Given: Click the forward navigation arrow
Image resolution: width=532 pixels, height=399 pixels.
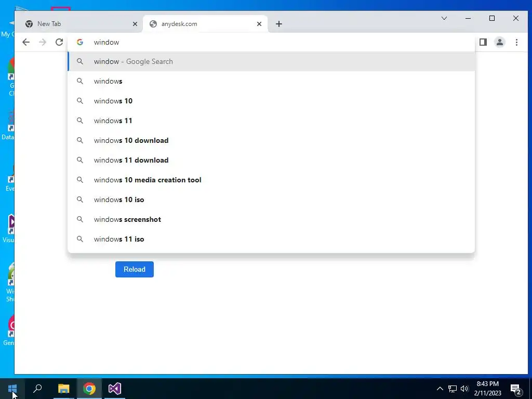Looking at the screenshot, I should (x=43, y=42).
